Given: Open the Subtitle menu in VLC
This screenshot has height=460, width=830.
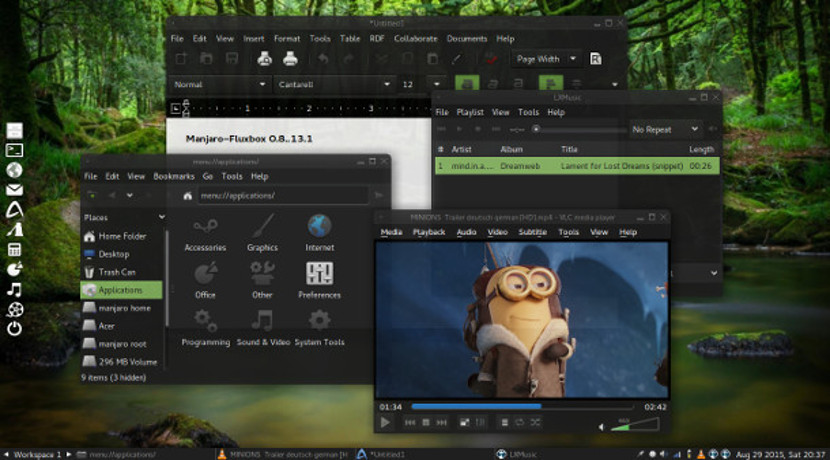Looking at the screenshot, I should [532, 232].
